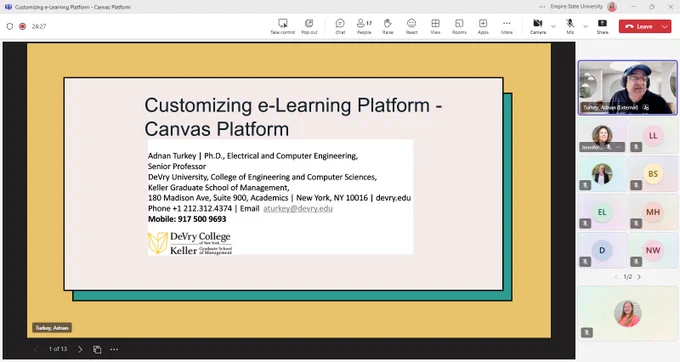680x362 pixels.
Task: Open the meeting Chat panel
Action: pos(340,26)
